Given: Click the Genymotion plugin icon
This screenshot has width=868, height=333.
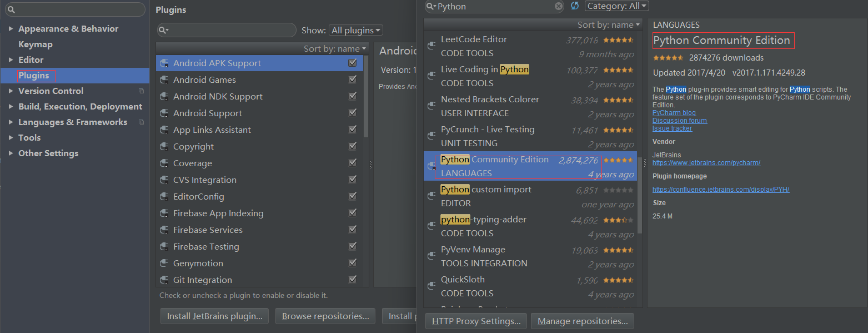Looking at the screenshot, I should [x=164, y=264].
